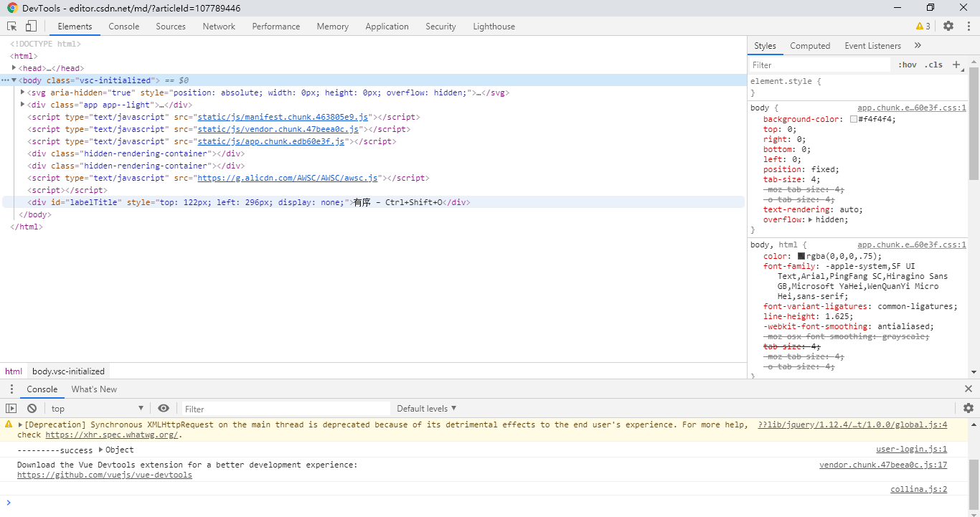Image resolution: width=980 pixels, height=517 pixels.
Task: Open the Lighthouse tab
Action: click(494, 26)
